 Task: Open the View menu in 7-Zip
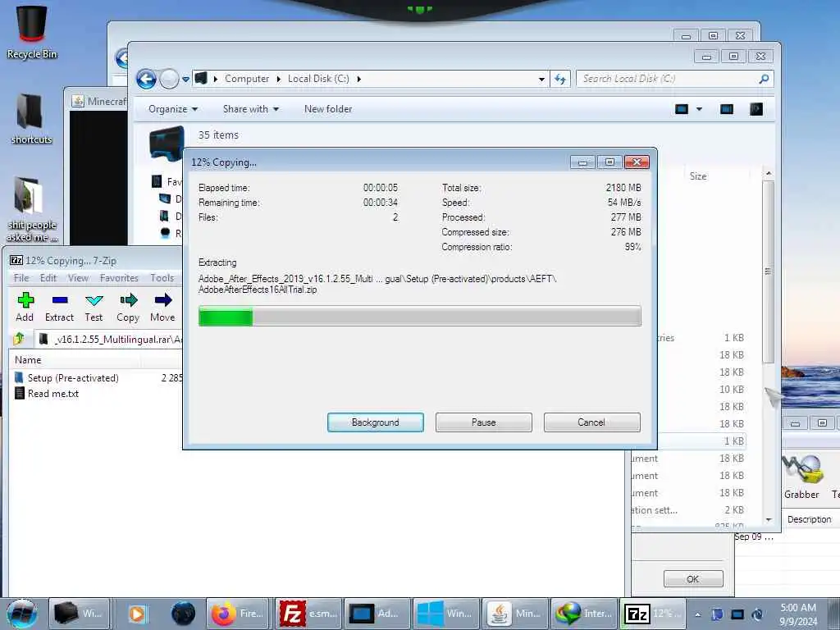tap(78, 277)
